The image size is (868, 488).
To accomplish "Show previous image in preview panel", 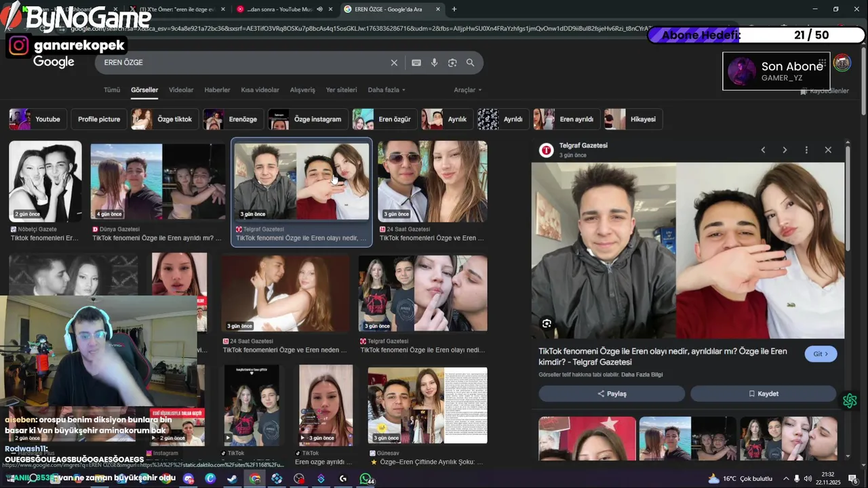I will click(763, 150).
